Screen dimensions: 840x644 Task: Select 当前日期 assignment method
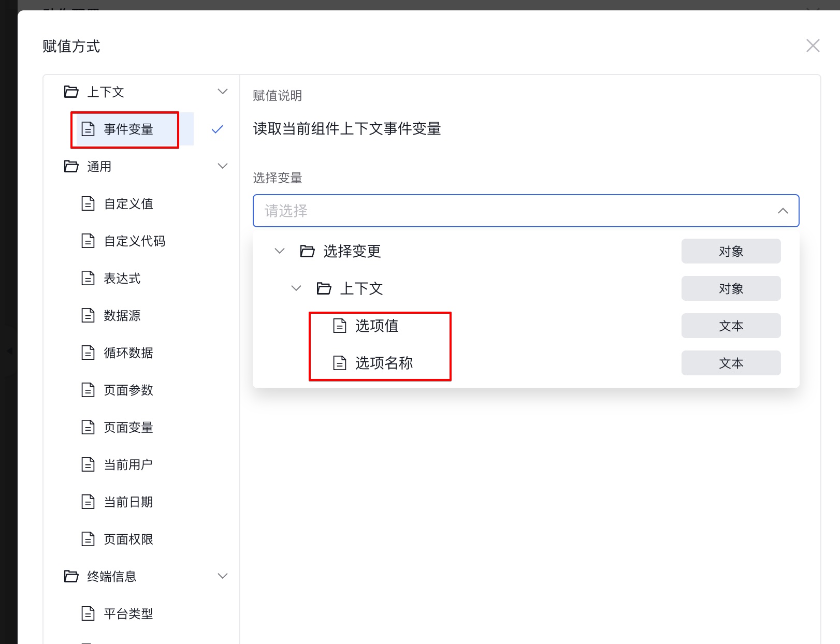tap(128, 502)
